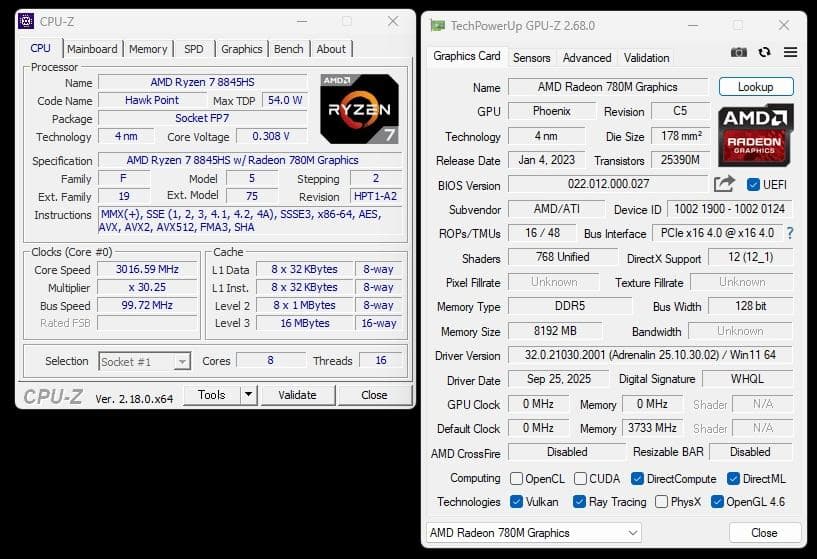Click the Release Date value Jan 4, 2023

[x=547, y=160]
